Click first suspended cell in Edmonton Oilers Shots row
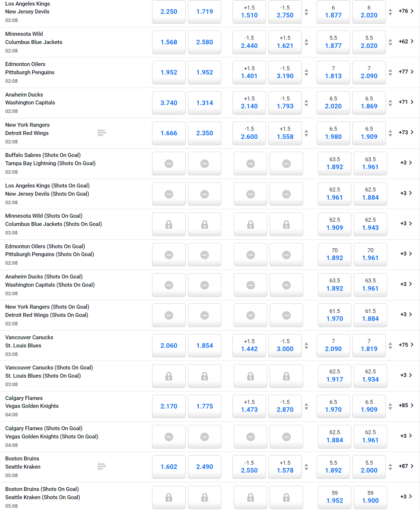The height and width of the screenshot is (510, 420). [x=169, y=255]
